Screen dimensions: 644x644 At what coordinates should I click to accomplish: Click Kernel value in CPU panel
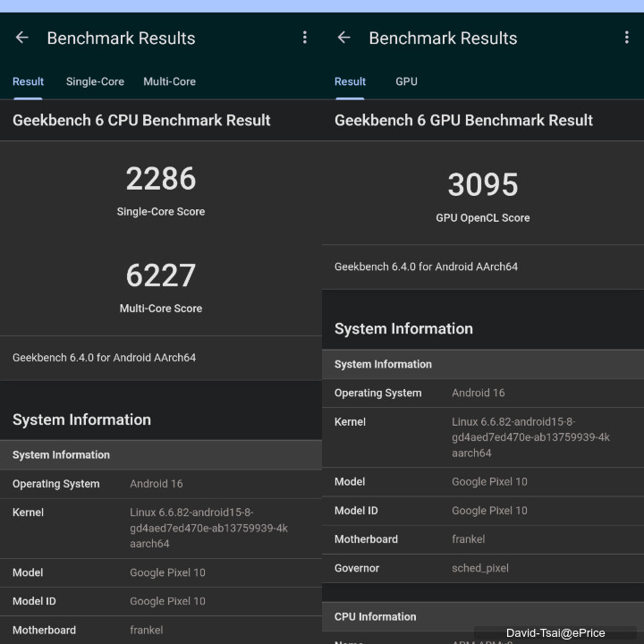208,529
